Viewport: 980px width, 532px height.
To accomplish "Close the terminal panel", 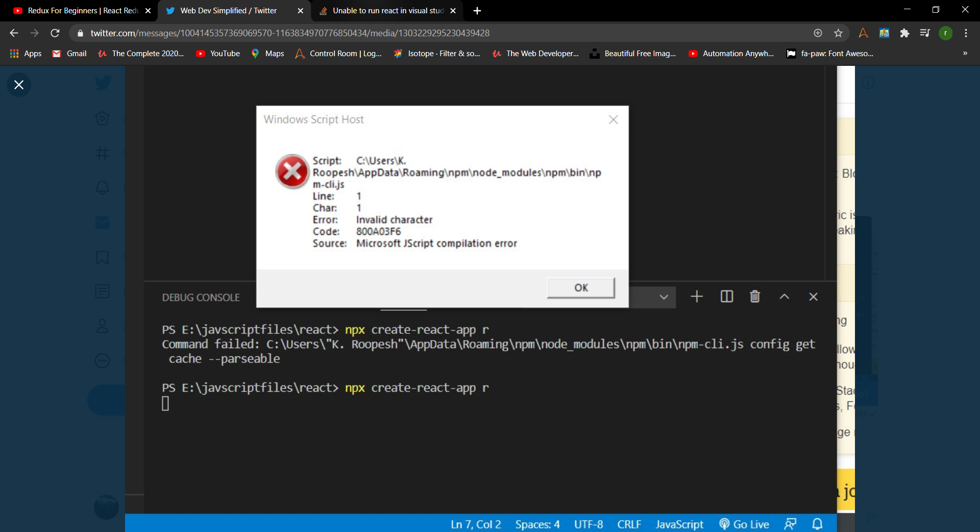I will 814,297.
